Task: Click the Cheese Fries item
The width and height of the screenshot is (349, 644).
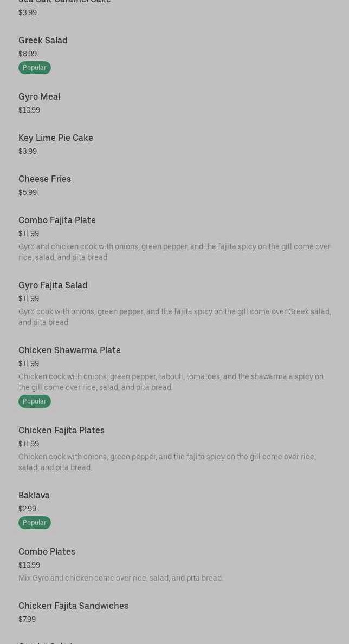Action: (x=44, y=179)
